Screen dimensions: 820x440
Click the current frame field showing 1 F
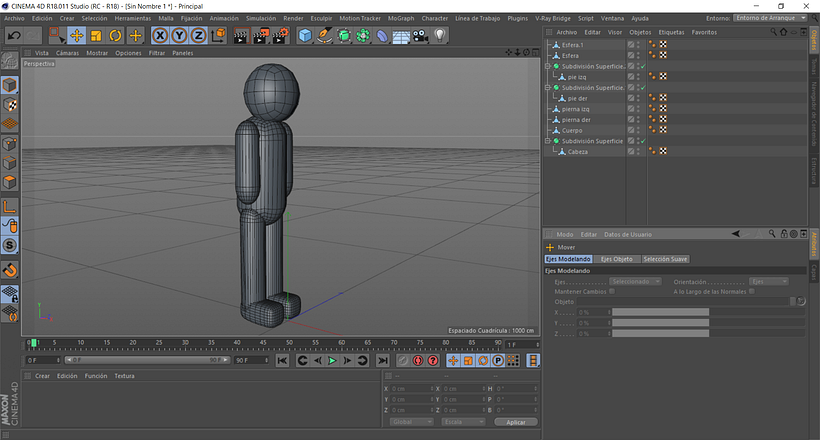[522, 345]
